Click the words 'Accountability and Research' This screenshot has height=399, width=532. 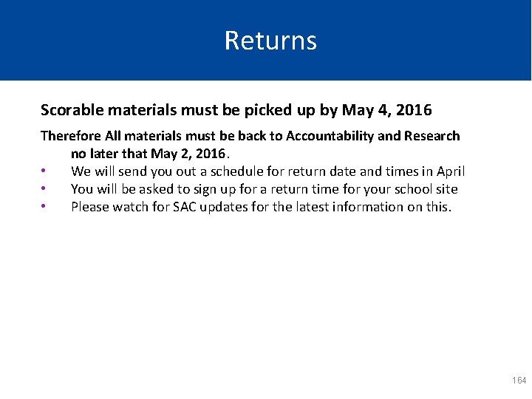(x=372, y=136)
